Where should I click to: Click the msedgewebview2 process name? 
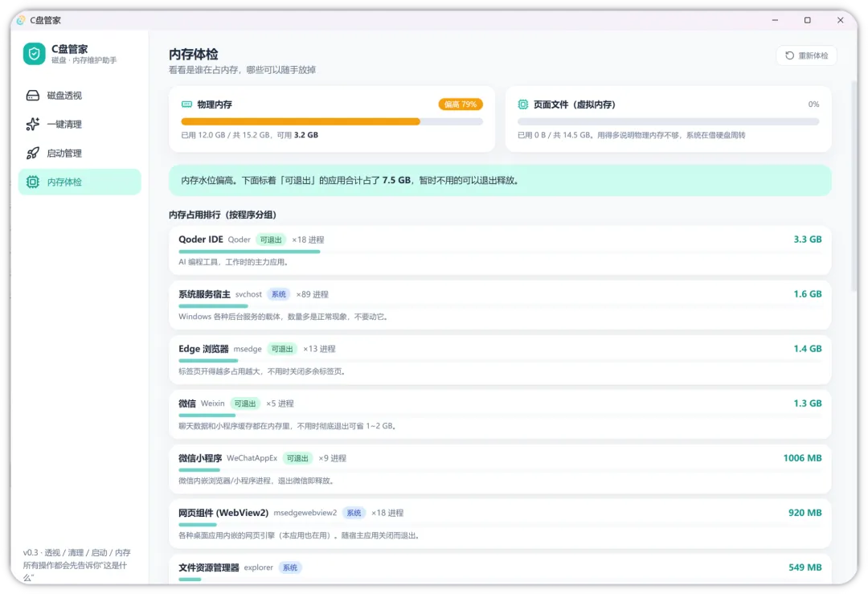point(305,513)
